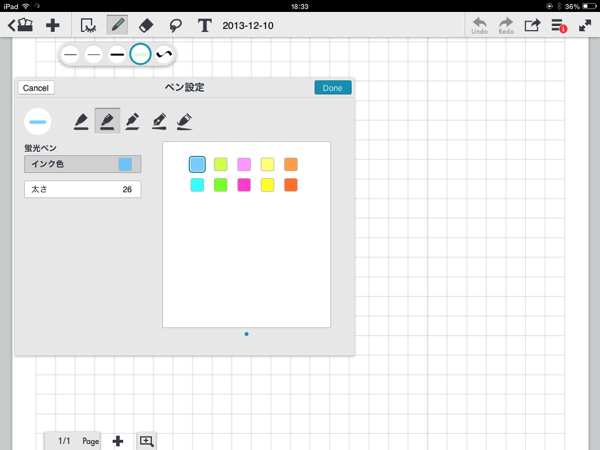This screenshot has width=600, height=450.
Task: Cancel the pen settings dialog
Action: 36,88
